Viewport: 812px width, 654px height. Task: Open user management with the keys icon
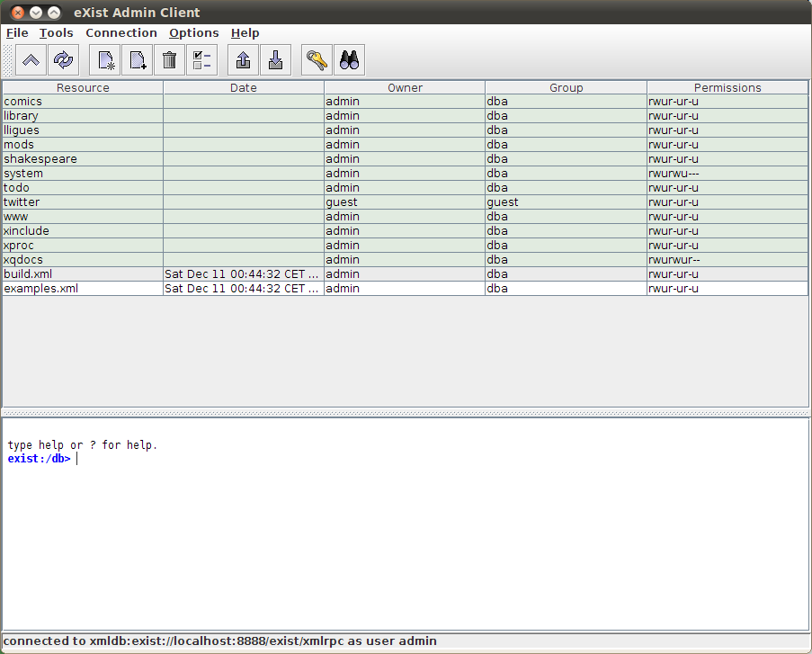317,60
